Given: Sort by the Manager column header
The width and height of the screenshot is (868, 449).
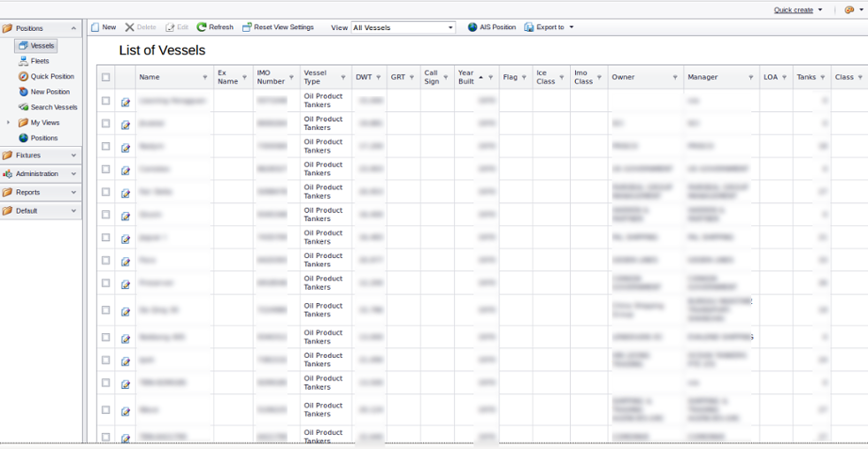Looking at the screenshot, I should tap(703, 78).
